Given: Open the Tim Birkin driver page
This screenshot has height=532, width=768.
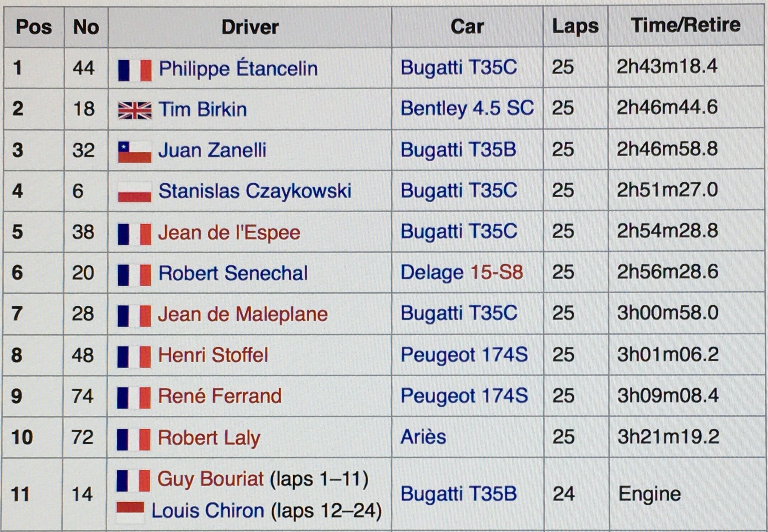Looking at the screenshot, I should tap(202, 109).
